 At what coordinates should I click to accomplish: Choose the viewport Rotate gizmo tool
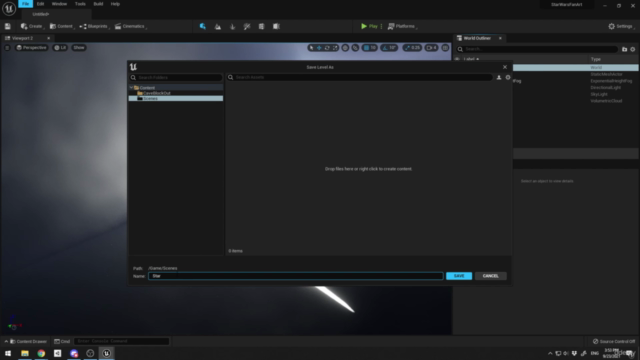327,48
